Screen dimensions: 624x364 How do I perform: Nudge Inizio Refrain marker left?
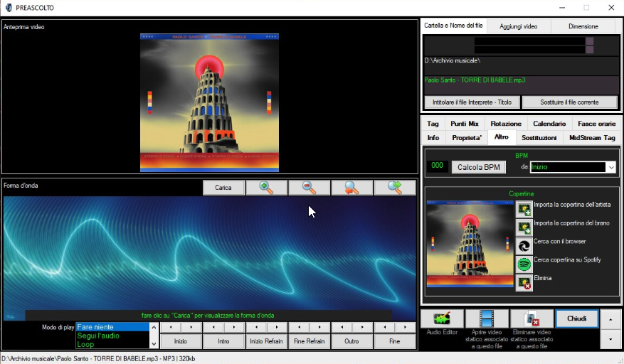tap(256, 327)
